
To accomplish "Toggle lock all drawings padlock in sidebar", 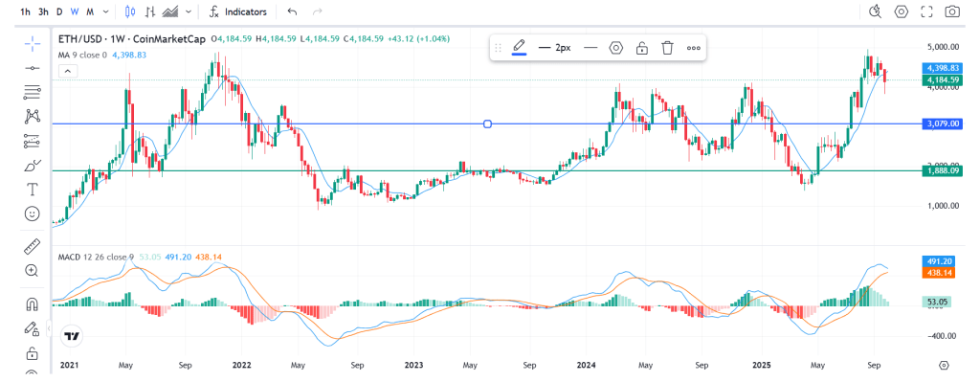I will point(32,354).
